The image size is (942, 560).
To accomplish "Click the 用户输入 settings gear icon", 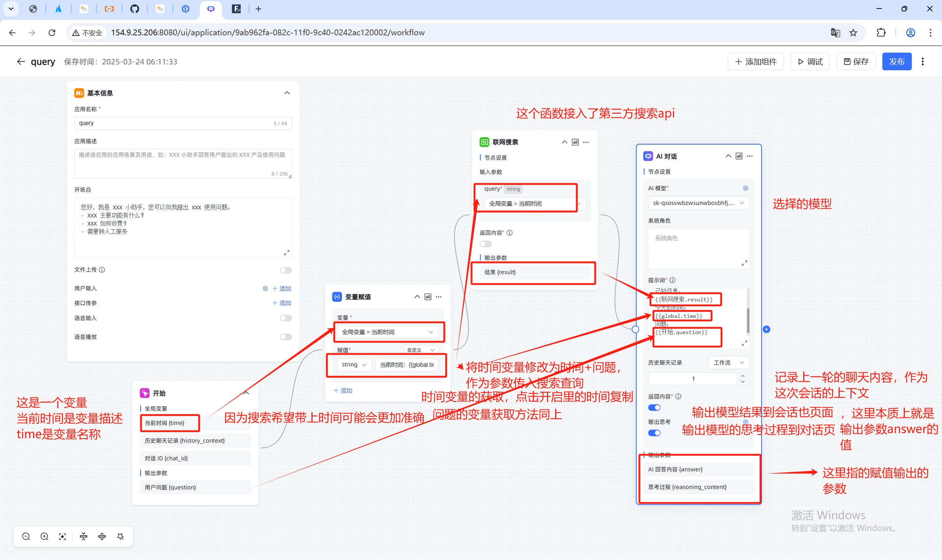I will click(265, 288).
